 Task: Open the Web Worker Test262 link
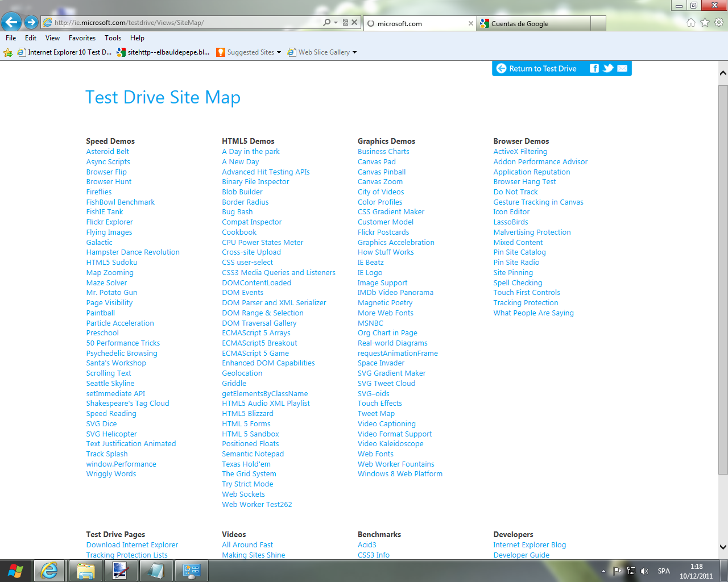click(x=257, y=505)
